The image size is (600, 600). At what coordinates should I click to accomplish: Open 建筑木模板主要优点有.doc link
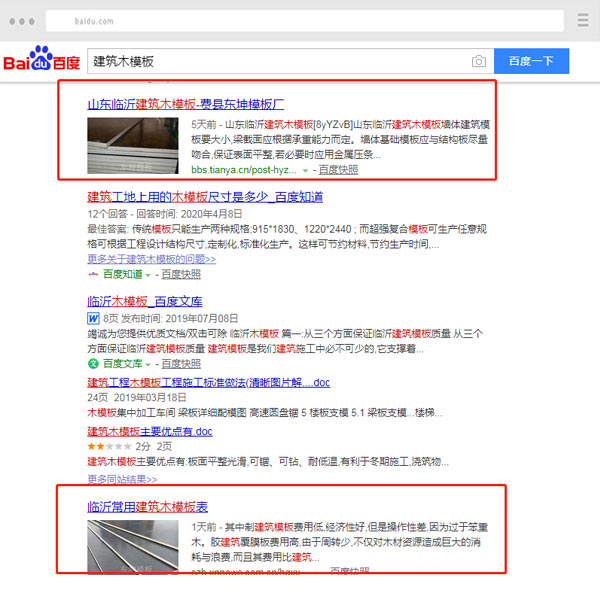150,431
